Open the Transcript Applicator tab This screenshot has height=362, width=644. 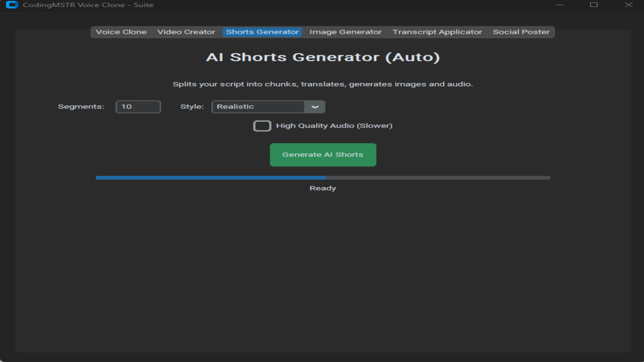[x=437, y=32]
